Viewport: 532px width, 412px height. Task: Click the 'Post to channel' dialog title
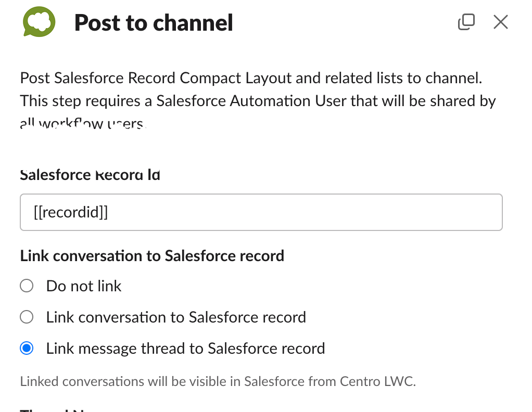point(154,23)
